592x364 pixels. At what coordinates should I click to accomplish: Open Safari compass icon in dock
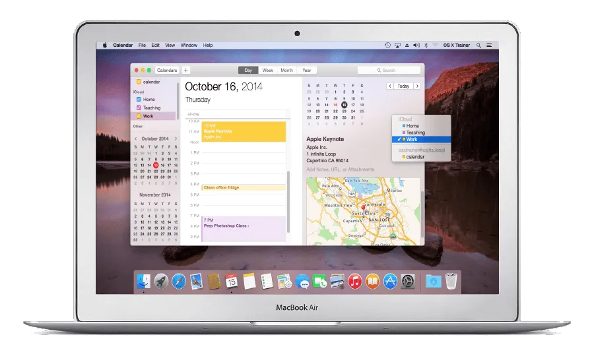[x=179, y=282]
